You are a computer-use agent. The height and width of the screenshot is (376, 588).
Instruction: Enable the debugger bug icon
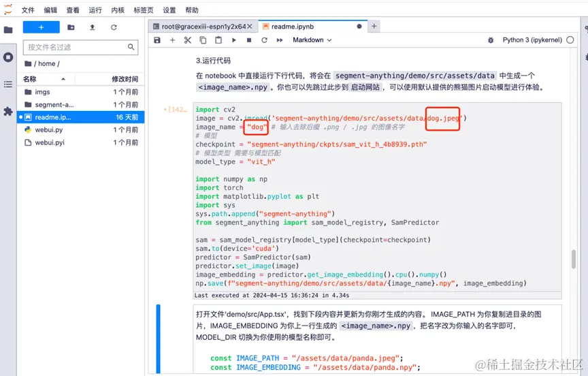[491, 40]
